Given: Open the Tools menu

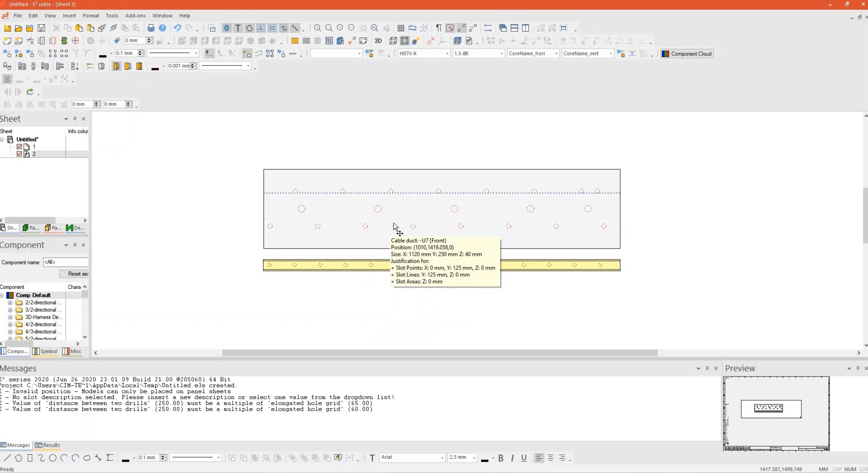Looking at the screenshot, I should pos(112,16).
